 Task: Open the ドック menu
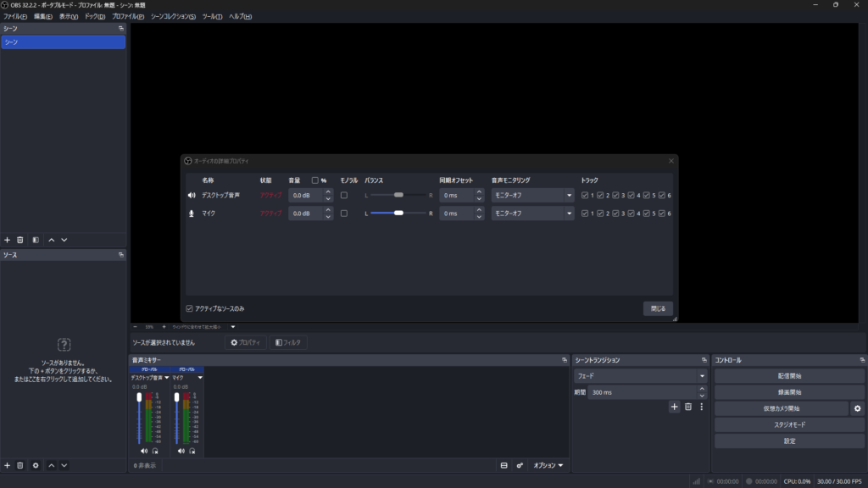coord(95,17)
